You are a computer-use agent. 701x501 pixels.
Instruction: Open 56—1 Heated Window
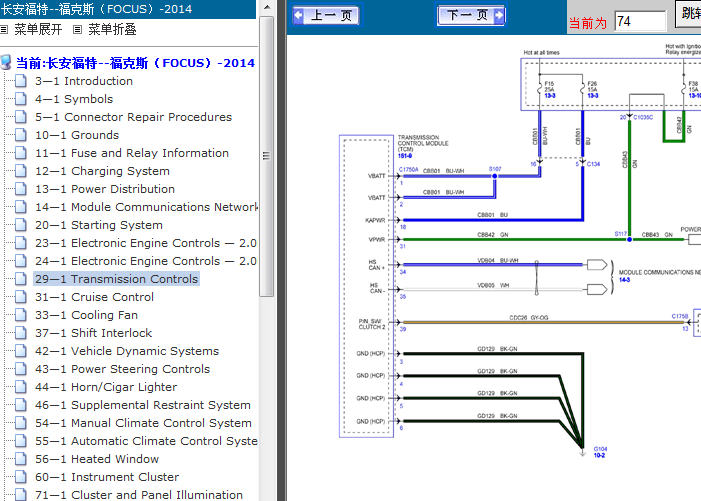pos(97,459)
